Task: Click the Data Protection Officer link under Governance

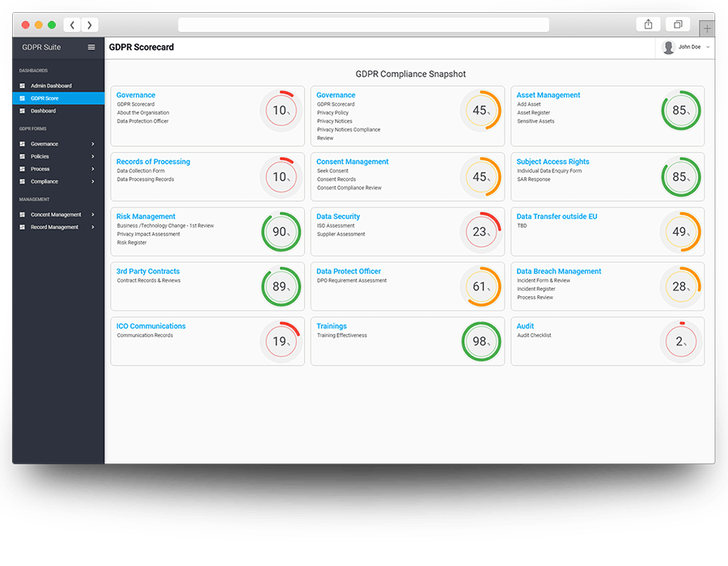Action: tap(142, 121)
